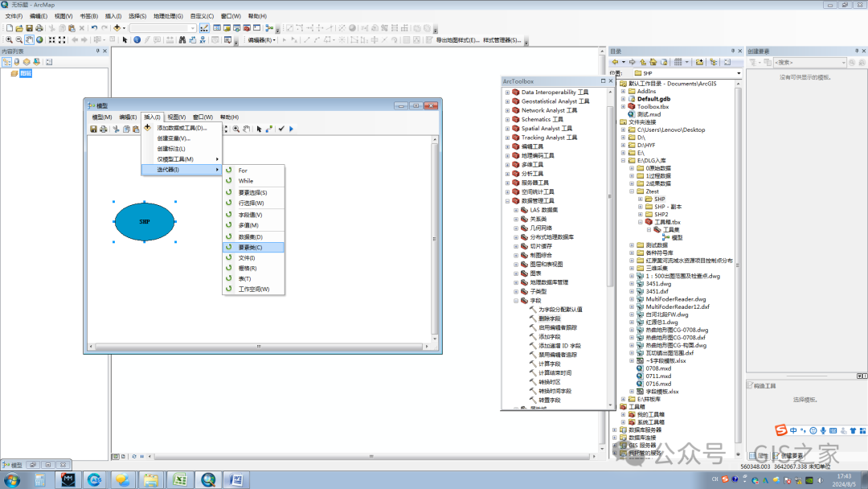
Task: Select the Zoom In map tool
Action: click(x=9, y=40)
